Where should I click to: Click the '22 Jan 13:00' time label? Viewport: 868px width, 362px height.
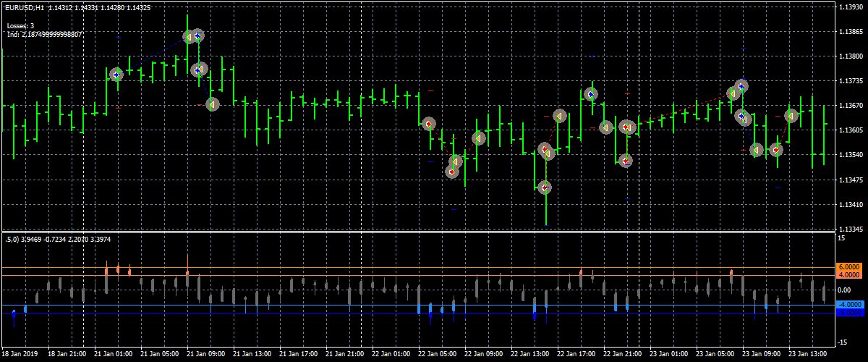click(529, 355)
